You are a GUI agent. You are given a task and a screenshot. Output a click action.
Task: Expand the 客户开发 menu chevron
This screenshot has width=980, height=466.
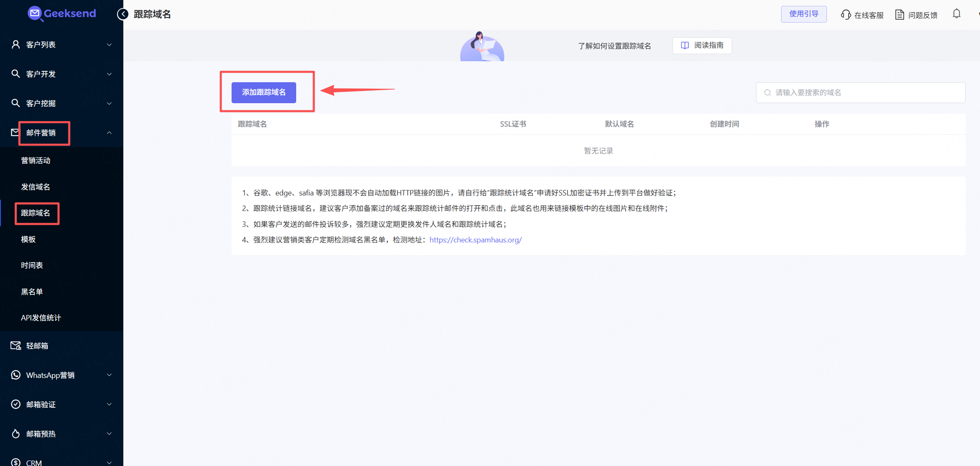coord(109,74)
